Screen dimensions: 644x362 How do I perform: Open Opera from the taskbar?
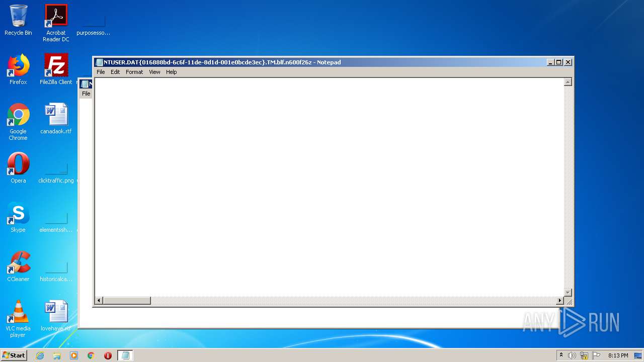(108, 355)
